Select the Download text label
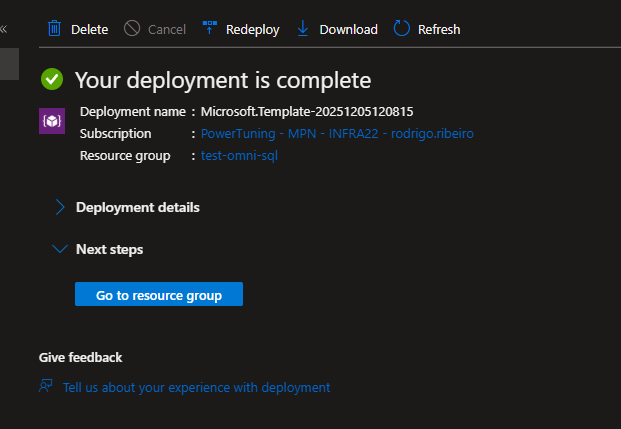The height and width of the screenshot is (429, 621). coord(348,30)
